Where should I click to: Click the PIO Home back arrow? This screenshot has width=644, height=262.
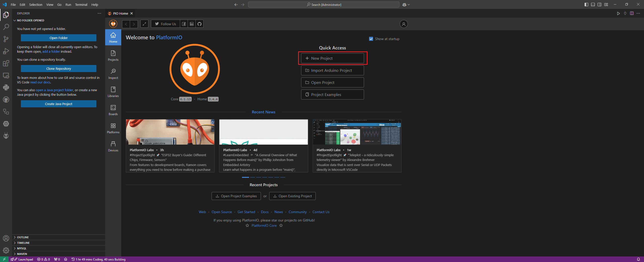click(126, 24)
